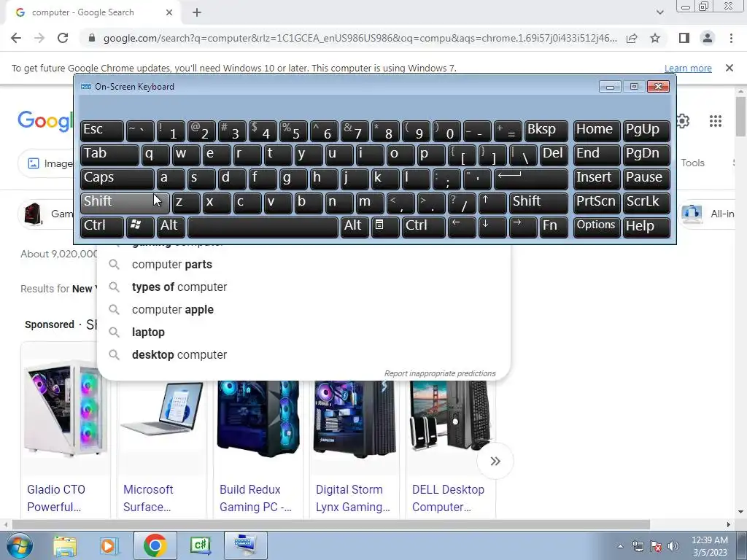Click the right arrow key
747x560 pixels.
(522, 227)
